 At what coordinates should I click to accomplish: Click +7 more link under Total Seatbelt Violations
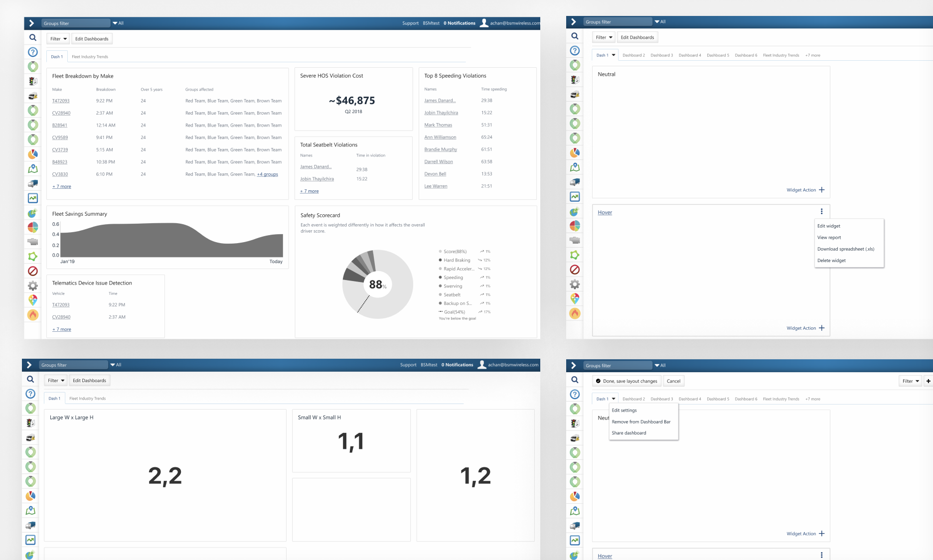tap(310, 191)
